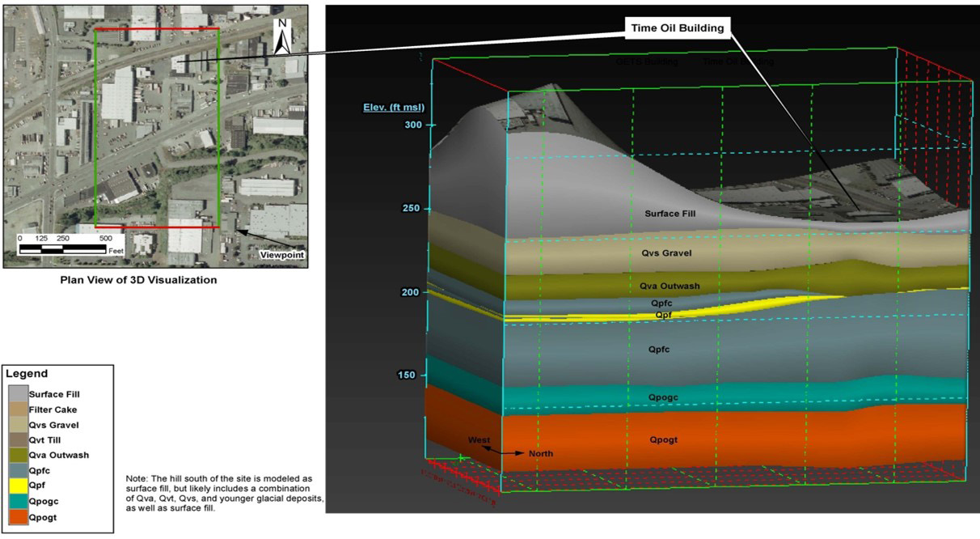This screenshot has height=539, width=980.
Task: Click the Surface Fill color swatch in the legend
Action: [x=18, y=394]
